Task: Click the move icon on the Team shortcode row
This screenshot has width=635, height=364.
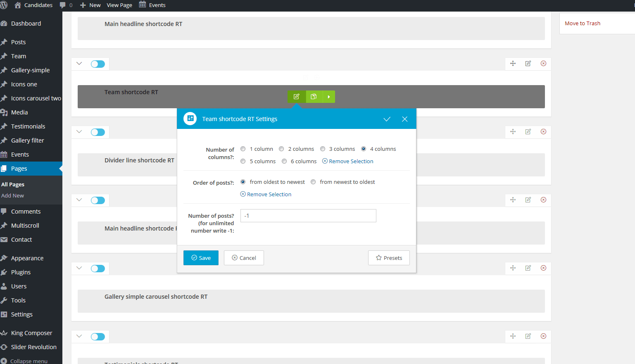Action: click(x=513, y=64)
